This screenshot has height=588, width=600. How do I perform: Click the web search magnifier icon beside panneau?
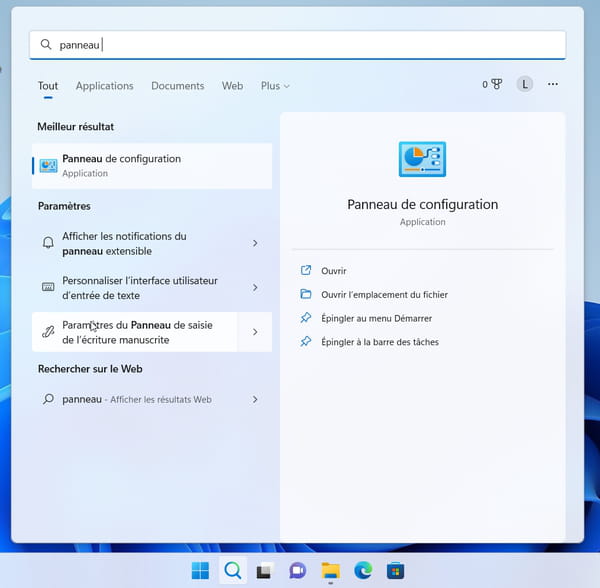coord(48,399)
